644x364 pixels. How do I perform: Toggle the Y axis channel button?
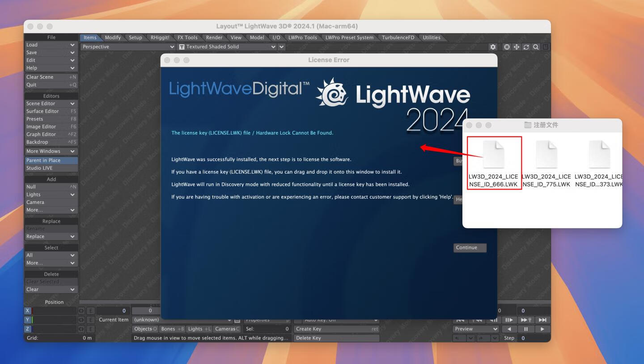(x=28, y=320)
